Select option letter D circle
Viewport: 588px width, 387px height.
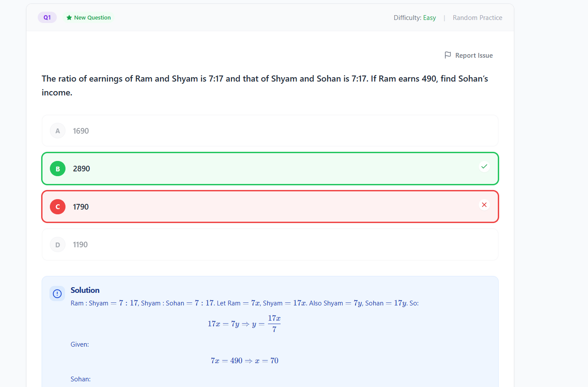pyautogui.click(x=58, y=245)
